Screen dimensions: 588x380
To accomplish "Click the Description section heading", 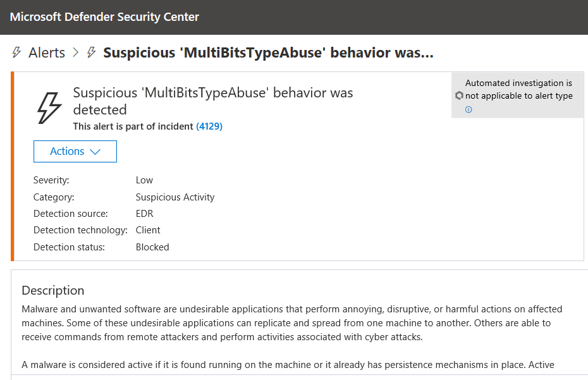I will [53, 291].
